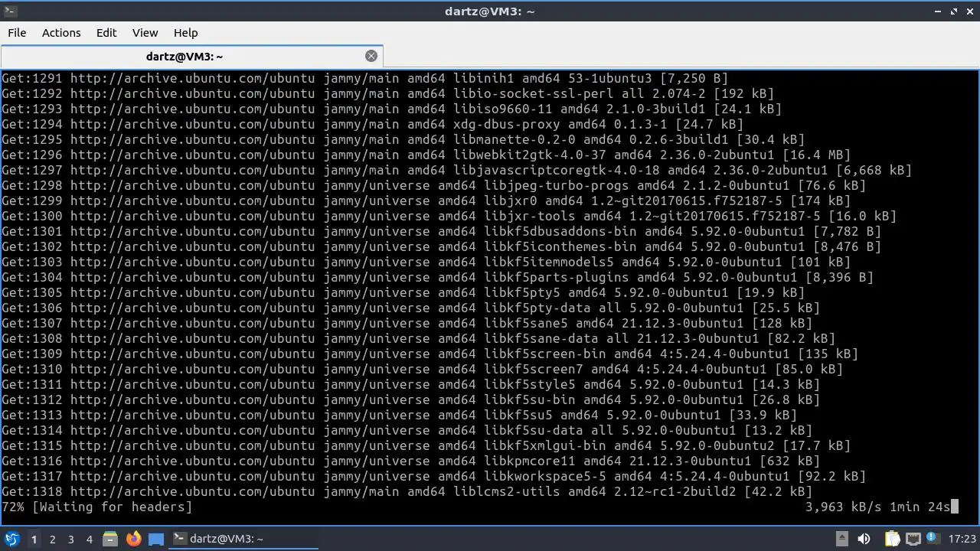This screenshot has height=551, width=980.
Task: Click the 17:23 panel clock
Action: 962,539
